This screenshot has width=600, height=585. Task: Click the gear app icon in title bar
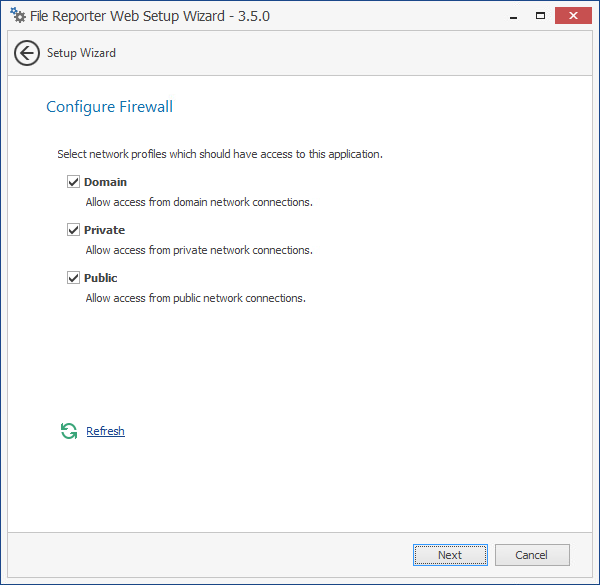point(17,16)
